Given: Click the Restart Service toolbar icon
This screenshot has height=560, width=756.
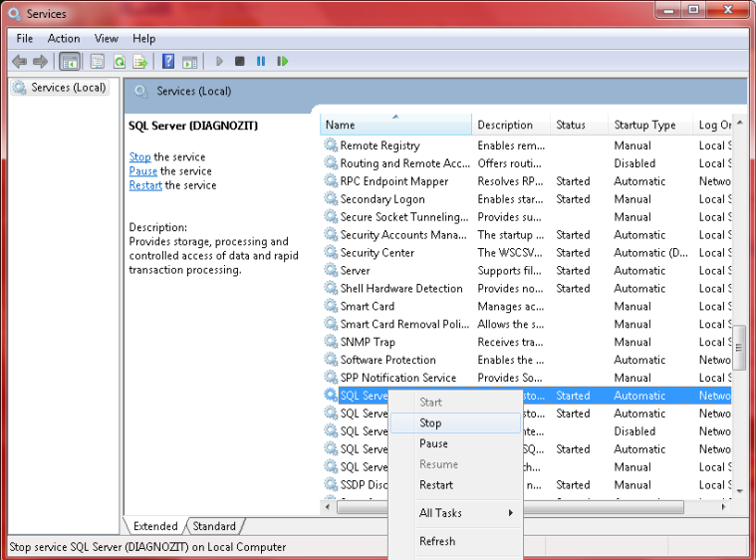Looking at the screenshot, I should (283, 61).
